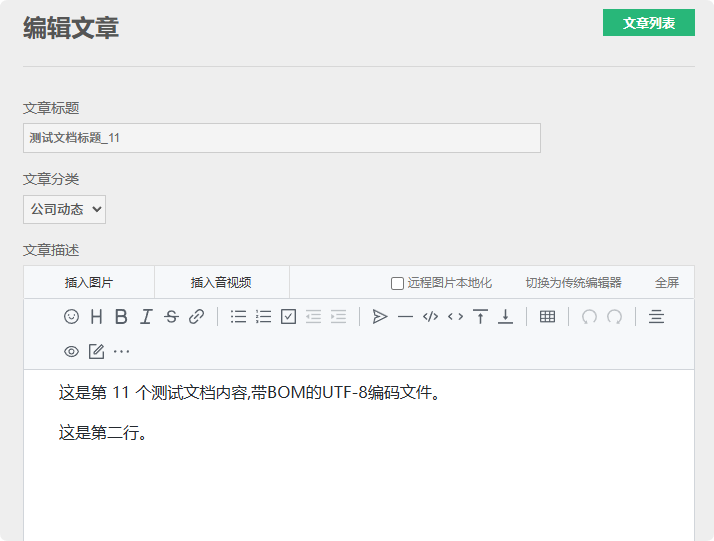Insert a code block
The width and height of the screenshot is (714, 541).
430,317
